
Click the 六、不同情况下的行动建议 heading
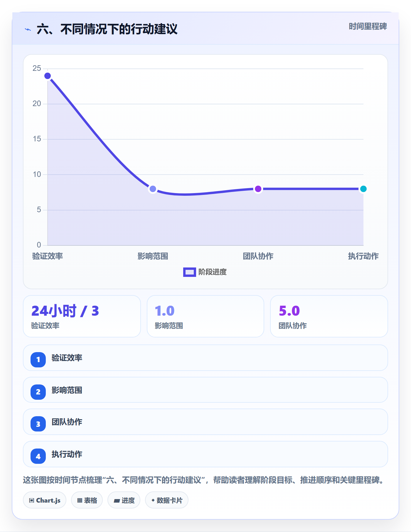(x=107, y=29)
